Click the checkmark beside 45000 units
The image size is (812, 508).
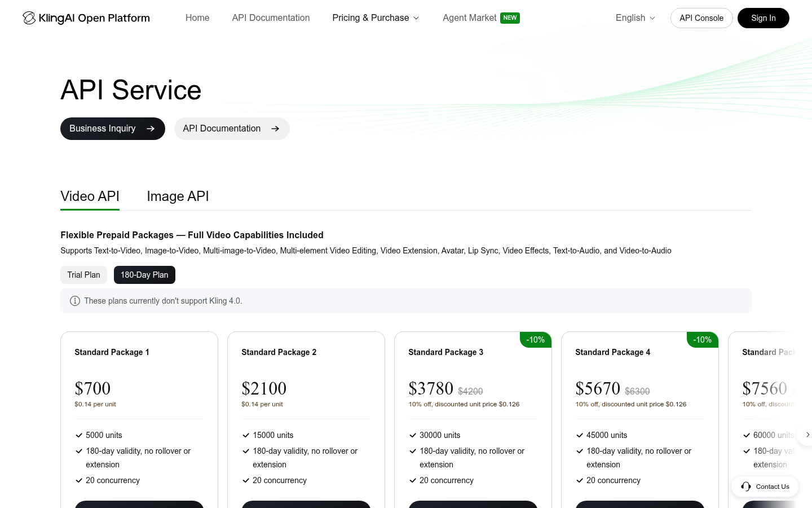pyautogui.click(x=580, y=435)
